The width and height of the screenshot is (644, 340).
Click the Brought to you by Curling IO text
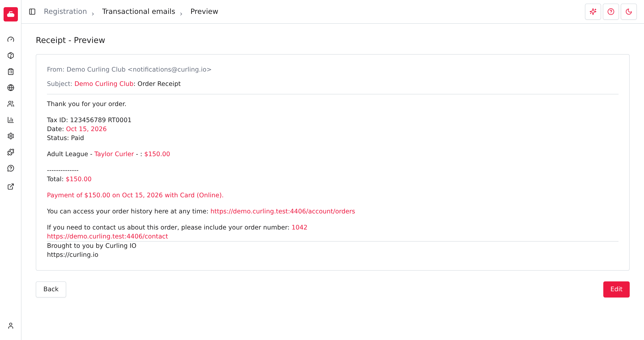pyautogui.click(x=91, y=246)
